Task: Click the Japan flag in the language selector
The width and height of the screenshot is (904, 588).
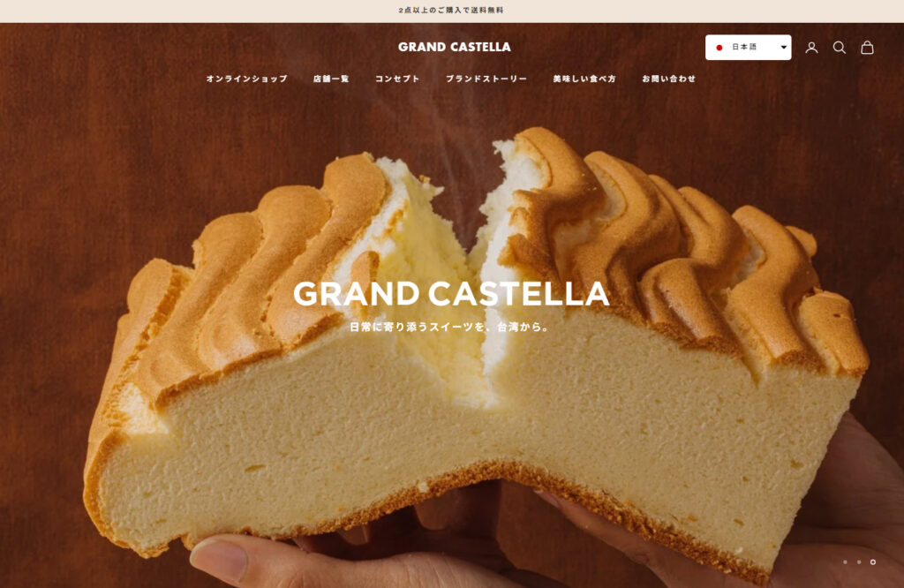Action: [719, 48]
